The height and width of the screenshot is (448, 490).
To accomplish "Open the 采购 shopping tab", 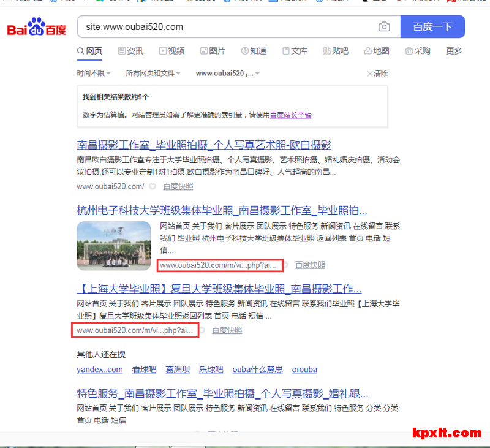I will click(x=418, y=51).
